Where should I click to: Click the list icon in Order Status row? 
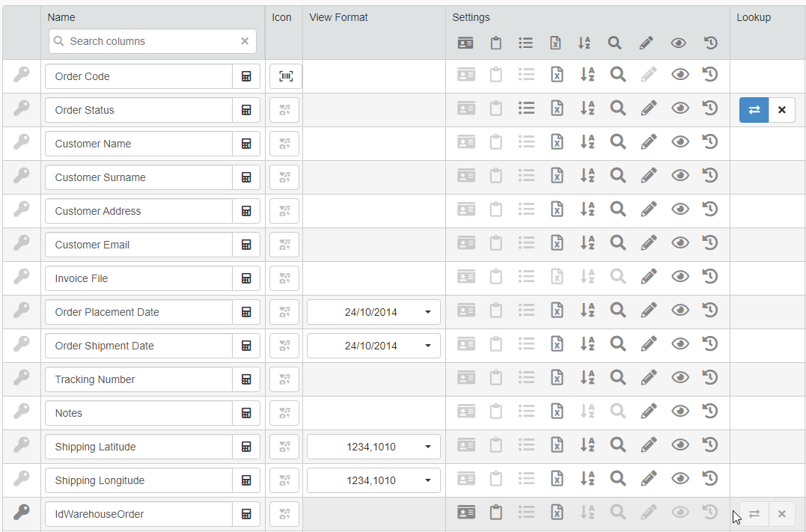(526, 108)
